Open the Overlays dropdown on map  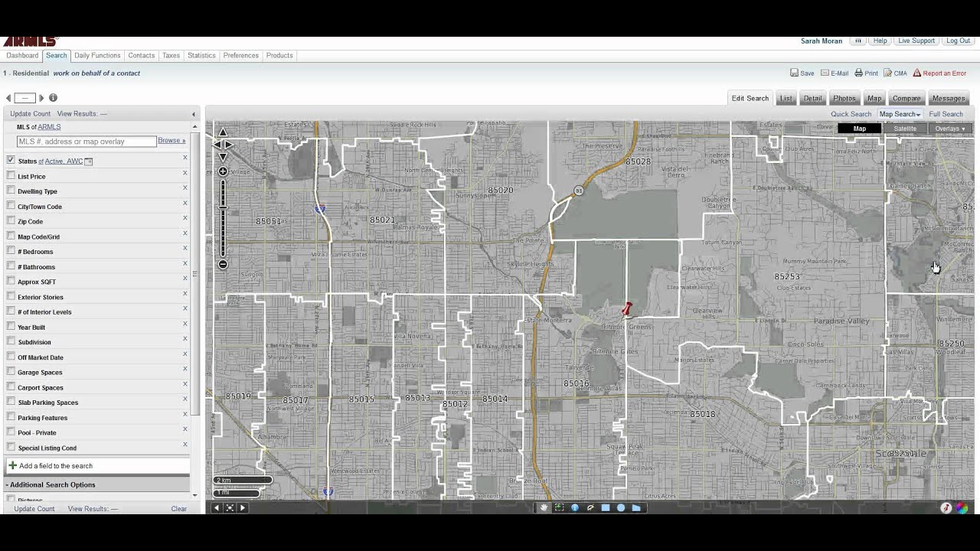point(950,129)
